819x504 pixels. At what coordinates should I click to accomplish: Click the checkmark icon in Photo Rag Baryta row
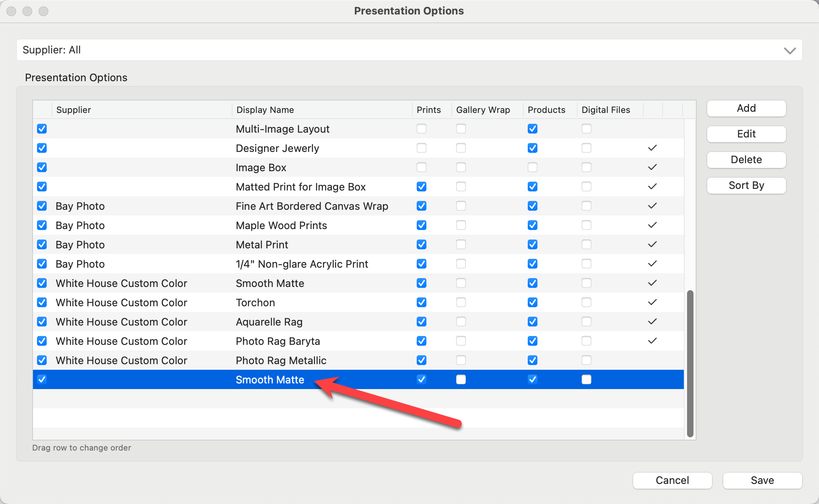tap(652, 341)
